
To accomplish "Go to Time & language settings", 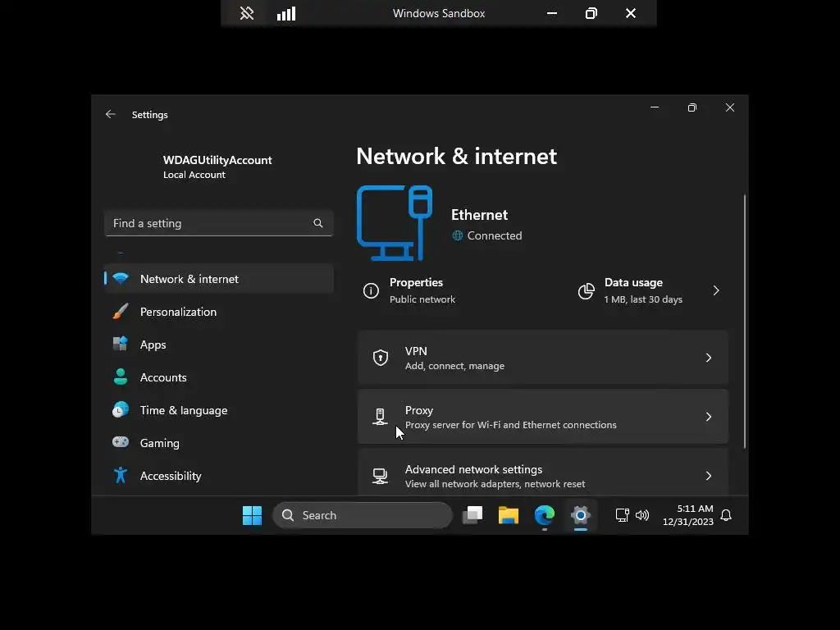I will point(218,410).
